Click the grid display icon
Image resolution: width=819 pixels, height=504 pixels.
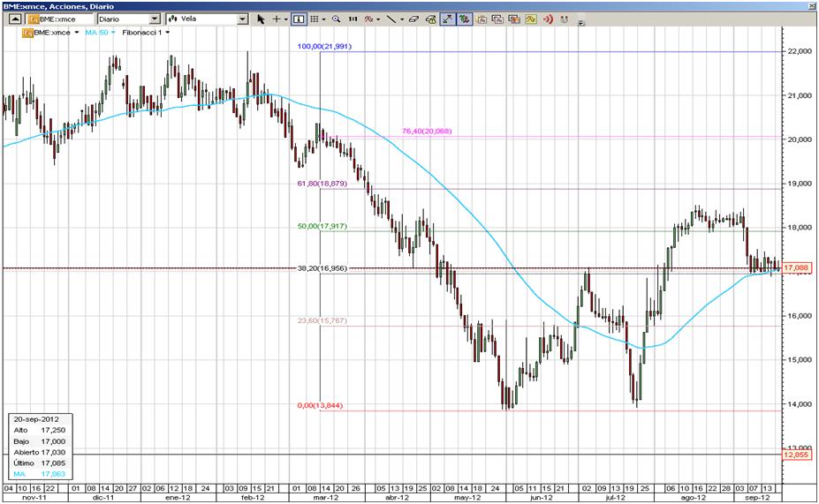(x=315, y=19)
